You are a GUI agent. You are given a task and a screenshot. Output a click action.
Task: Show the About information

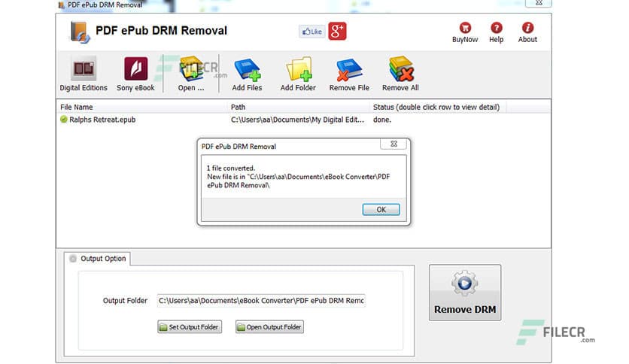pyautogui.click(x=527, y=32)
